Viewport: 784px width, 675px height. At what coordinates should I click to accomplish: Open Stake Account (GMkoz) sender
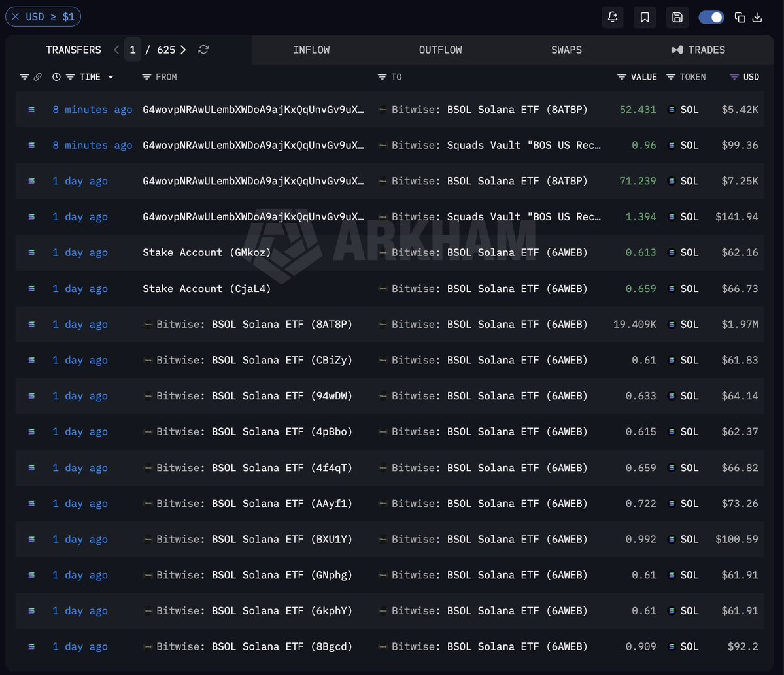(207, 252)
